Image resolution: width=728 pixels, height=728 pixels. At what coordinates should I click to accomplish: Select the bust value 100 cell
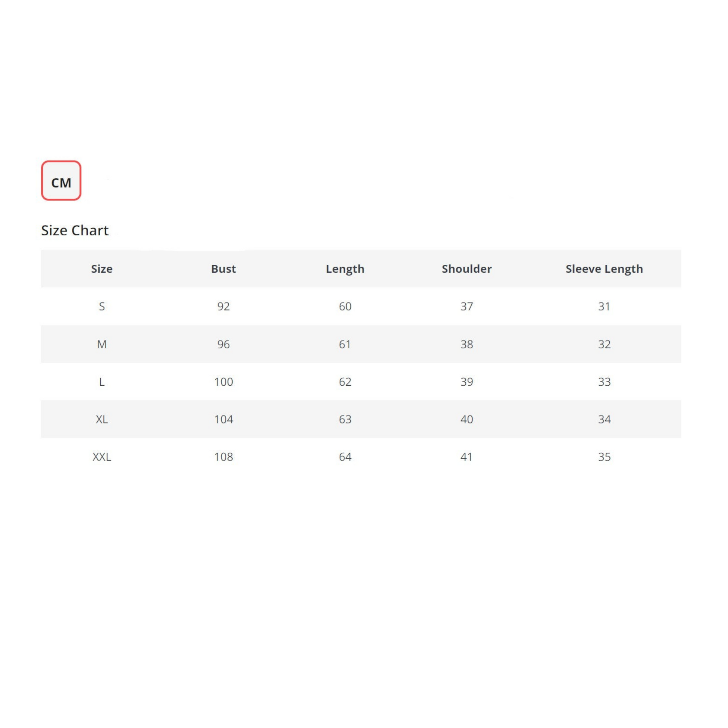223,382
